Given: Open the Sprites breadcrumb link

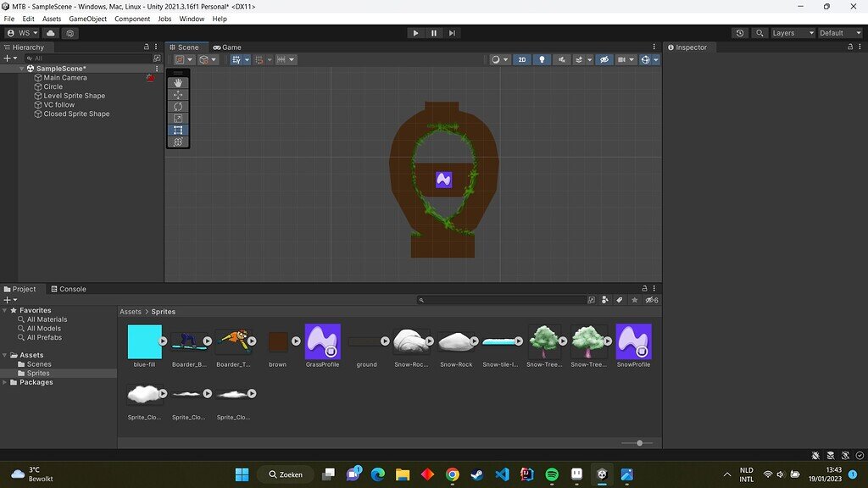Looking at the screenshot, I should pyautogui.click(x=165, y=311).
